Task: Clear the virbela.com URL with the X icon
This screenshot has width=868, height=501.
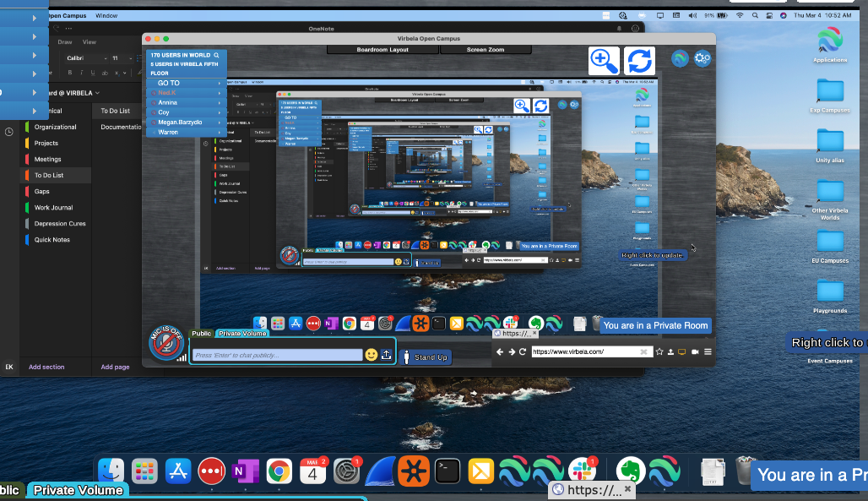Action: tap(643, 352)
